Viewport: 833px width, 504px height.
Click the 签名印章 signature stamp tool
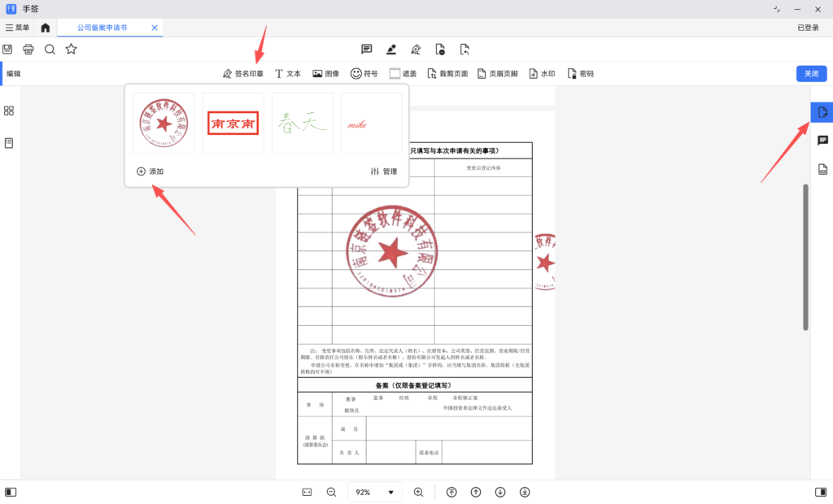(242, 73)
